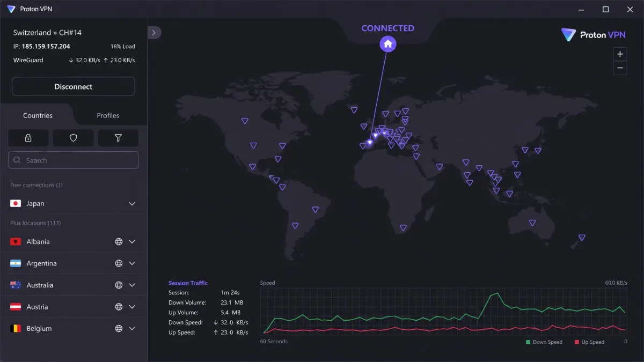Image resolution: width=644 pixels, height=362 pixels.
Task: Select the Japan country row
Action: pos(74,204)
